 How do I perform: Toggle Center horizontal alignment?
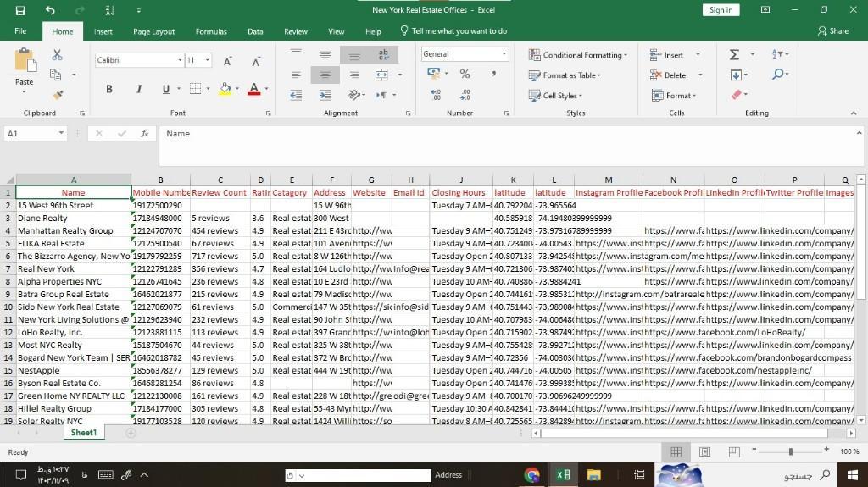(x=325, y=75)
